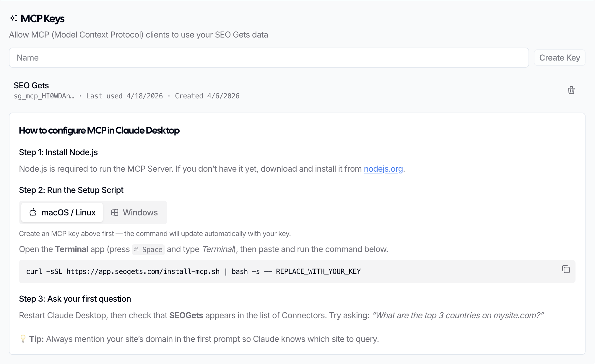
Task: Focus the Name input field
Action: 269,58
